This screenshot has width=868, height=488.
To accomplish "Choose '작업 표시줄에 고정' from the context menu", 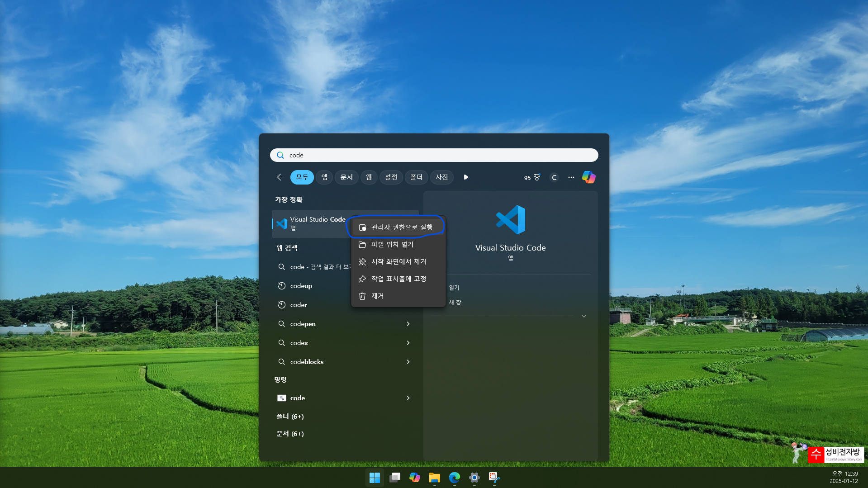I will pos(398,279).
